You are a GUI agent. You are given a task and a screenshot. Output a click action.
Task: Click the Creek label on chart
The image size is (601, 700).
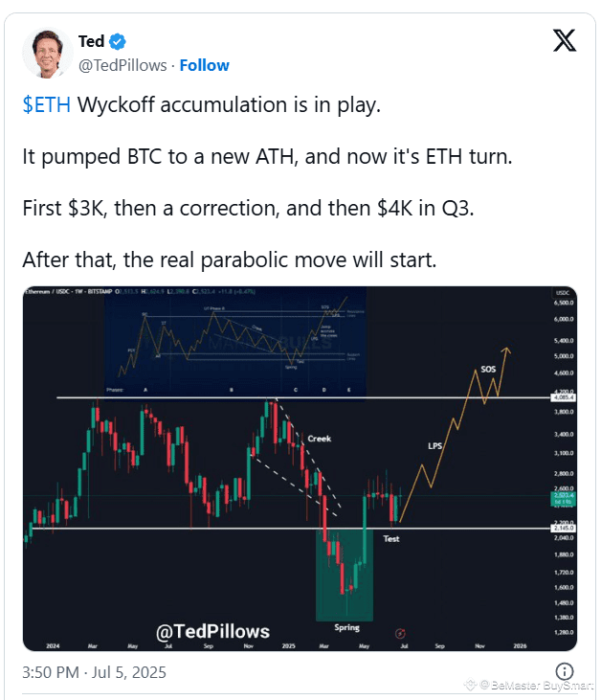(320, 439)
